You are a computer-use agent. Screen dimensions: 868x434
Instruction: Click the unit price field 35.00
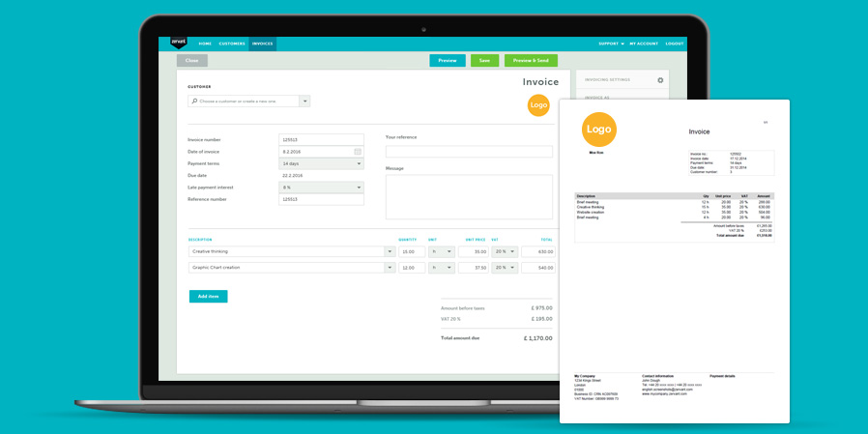pos(474,252)
